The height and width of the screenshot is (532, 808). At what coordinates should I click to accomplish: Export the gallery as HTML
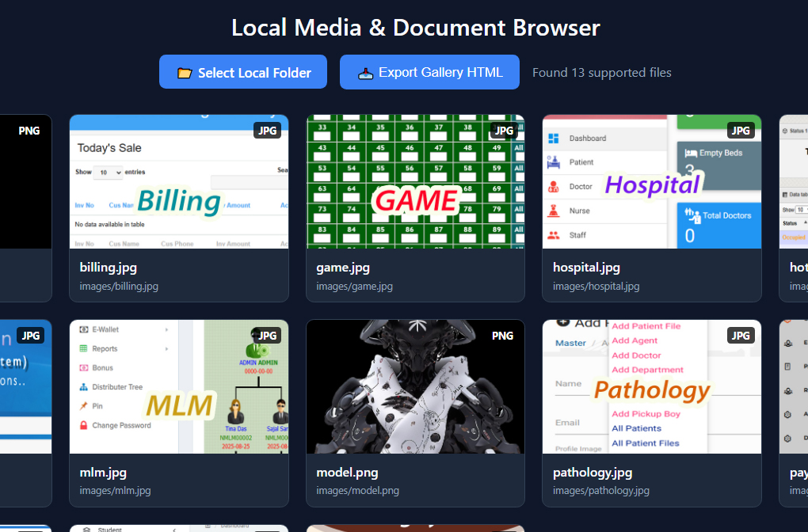[430, 72]
